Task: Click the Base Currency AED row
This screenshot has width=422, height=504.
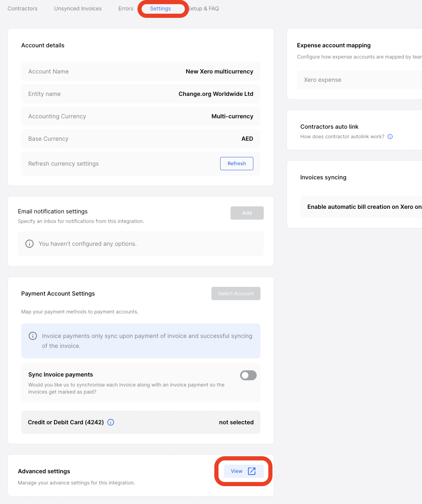Action: pos(141,138)
